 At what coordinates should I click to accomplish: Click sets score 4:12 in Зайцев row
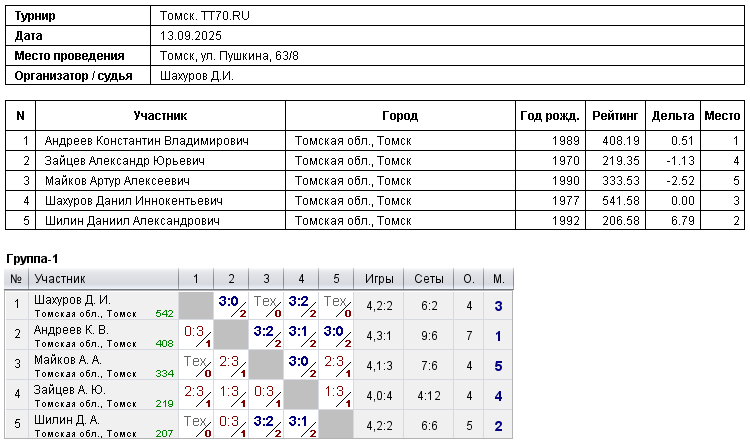coord(429,396)
